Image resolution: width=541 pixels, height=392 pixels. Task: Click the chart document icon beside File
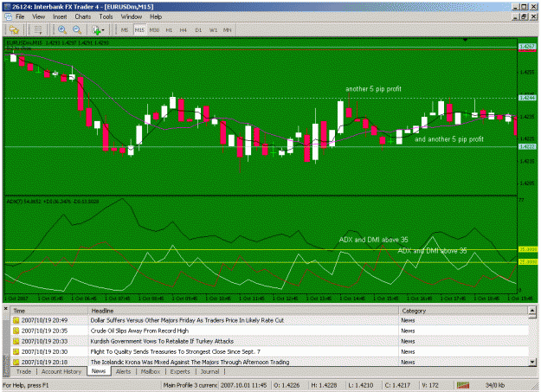click(x=9, y=16)
